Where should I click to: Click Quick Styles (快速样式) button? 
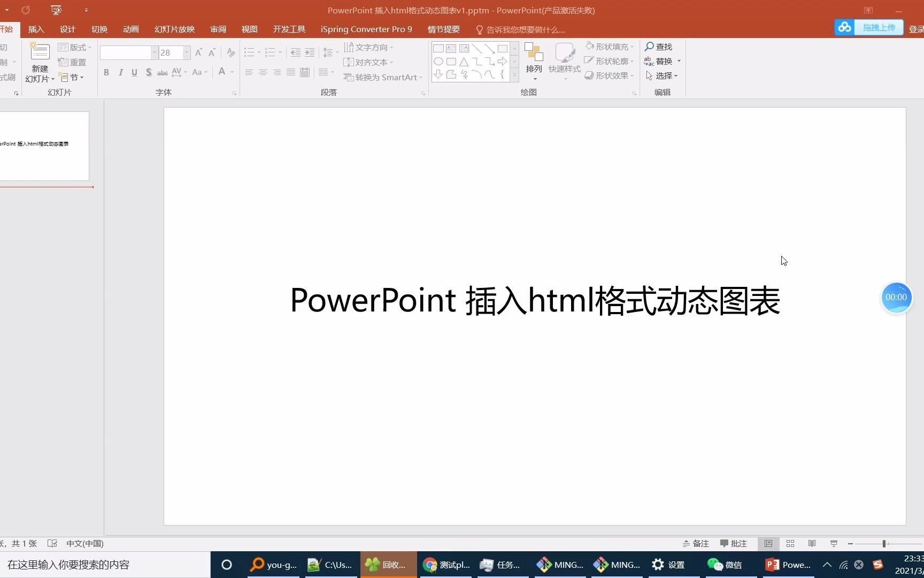(565, 61)
